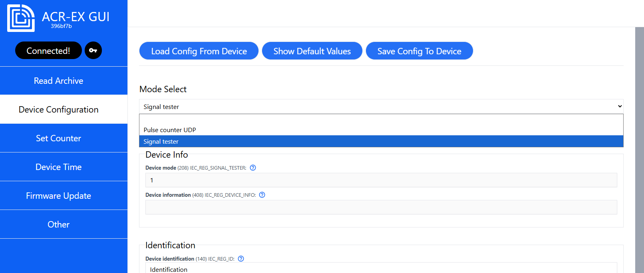Screen dimensions: 644x273
Task: Load Config From Device
Action: [x=199, y=51]
